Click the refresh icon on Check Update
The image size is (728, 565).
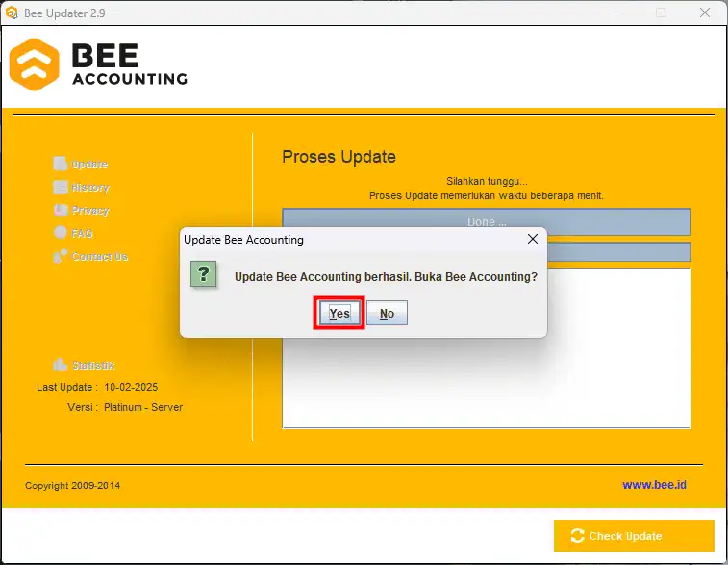point(577,536)
